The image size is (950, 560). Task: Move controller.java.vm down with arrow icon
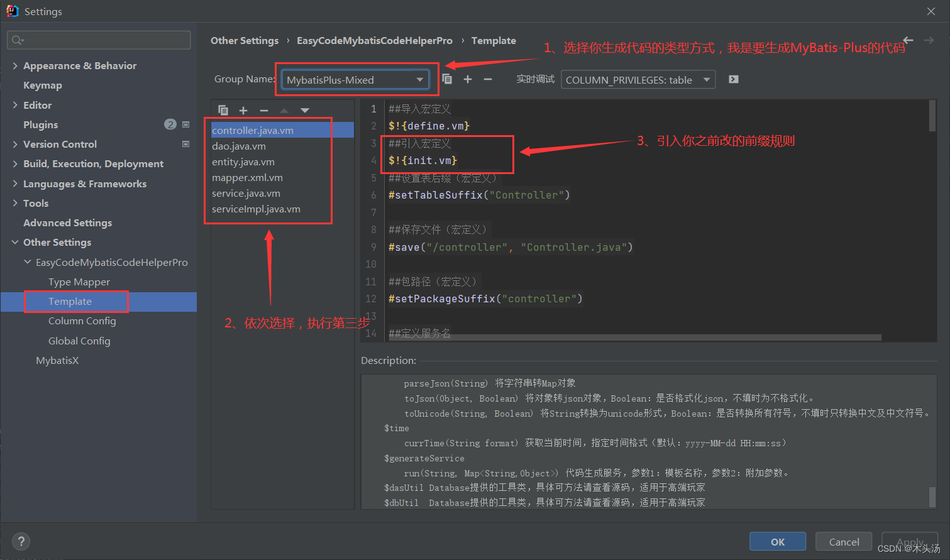coord(304,110)
